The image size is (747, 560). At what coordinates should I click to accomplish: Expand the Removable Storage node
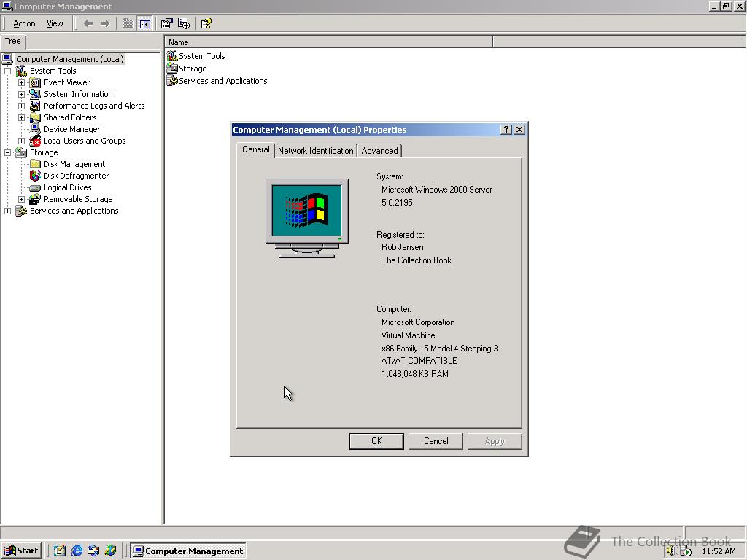[21, 199]
